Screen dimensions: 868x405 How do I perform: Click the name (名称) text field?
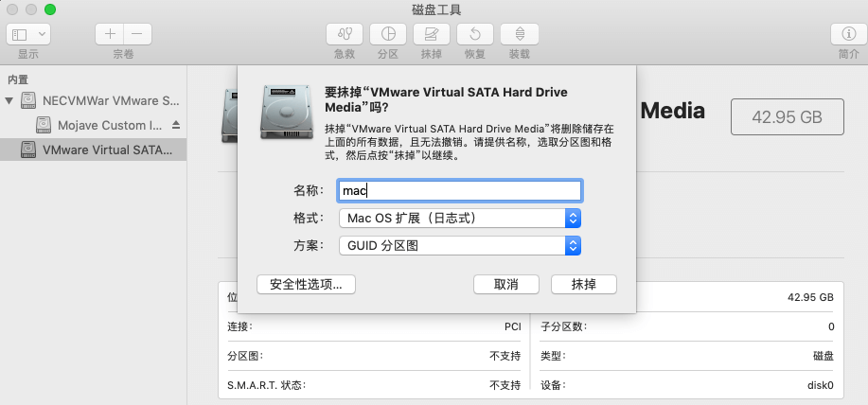[x=459, y=191]
